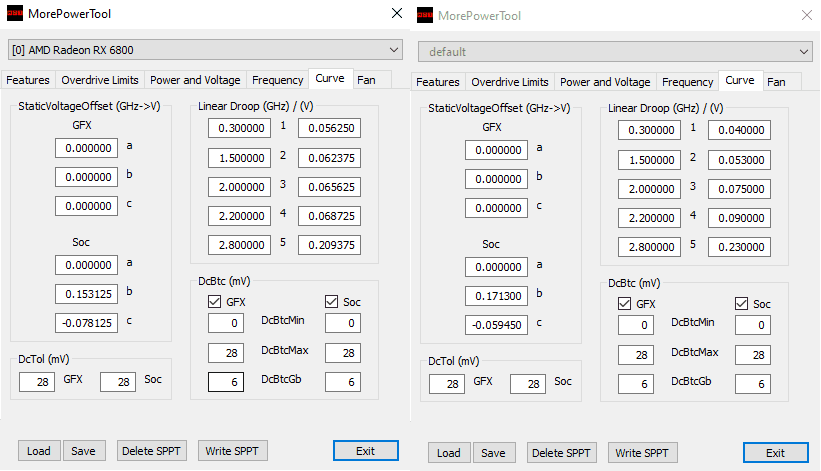Open Power and Voltage tab in left window
Viewport: 821px width, 471px height.
click(195, 80)
